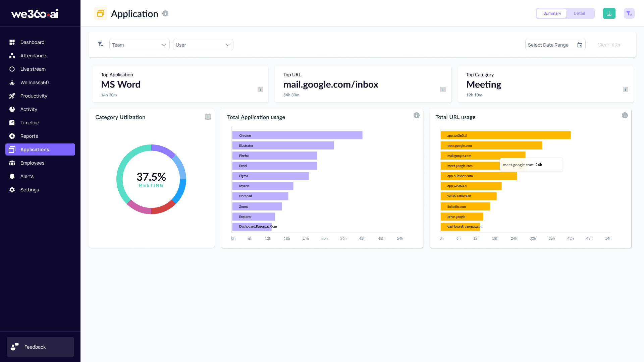The height and width of the screenshot is (362, 644).
Task: Click the green download report icon
Action: click(609, 13)
